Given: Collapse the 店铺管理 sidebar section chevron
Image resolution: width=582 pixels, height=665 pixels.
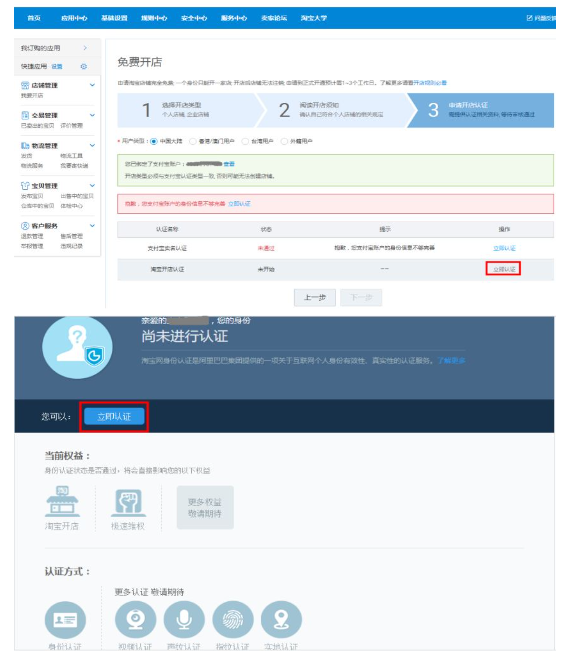Looking at the screenshot, I should tap(92, 85).
